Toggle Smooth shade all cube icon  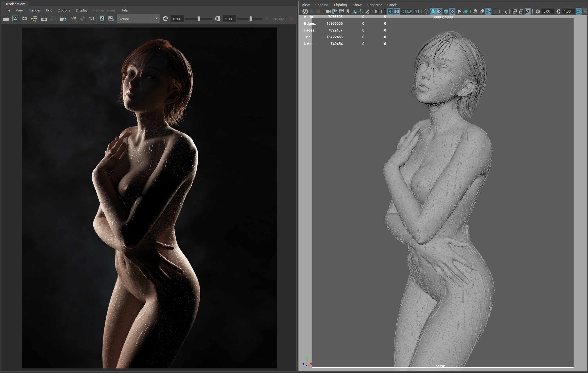[433, 11]
